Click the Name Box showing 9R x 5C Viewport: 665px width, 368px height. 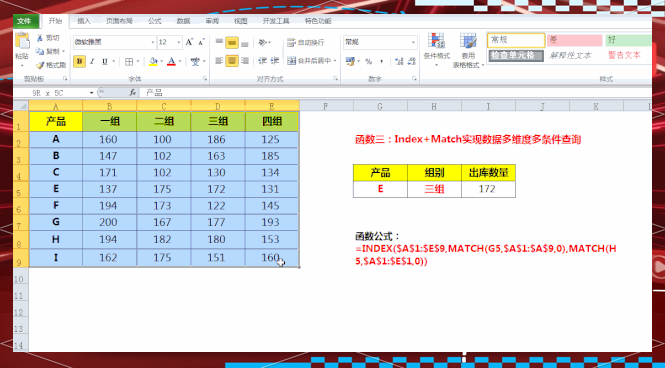click(x=51, y=92)
